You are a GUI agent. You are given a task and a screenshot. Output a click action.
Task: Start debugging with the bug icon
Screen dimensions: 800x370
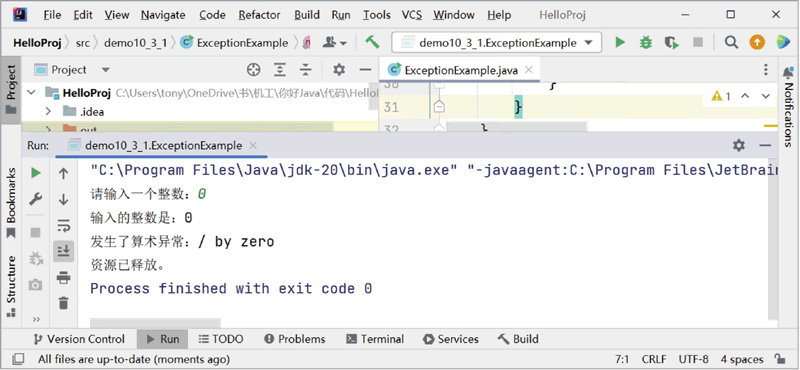646,42
